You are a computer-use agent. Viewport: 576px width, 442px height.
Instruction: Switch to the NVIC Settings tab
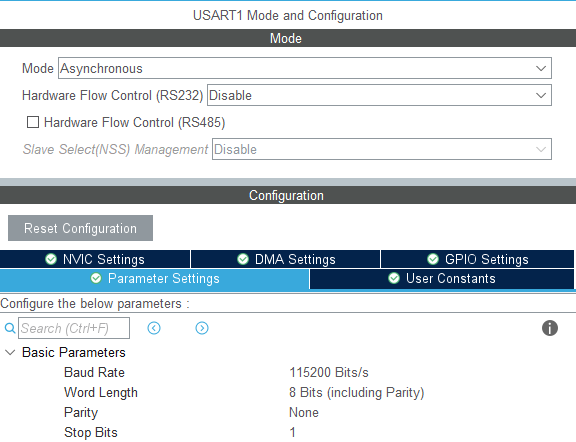click(95, 259)
